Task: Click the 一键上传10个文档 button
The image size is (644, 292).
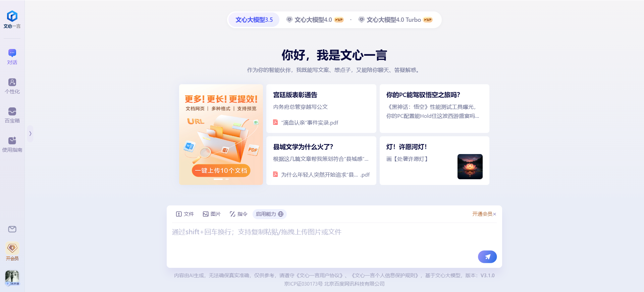Action: (221, 171)
